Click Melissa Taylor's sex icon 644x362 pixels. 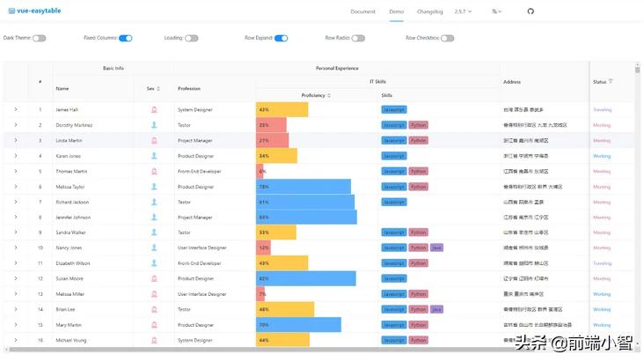point(154,187)
